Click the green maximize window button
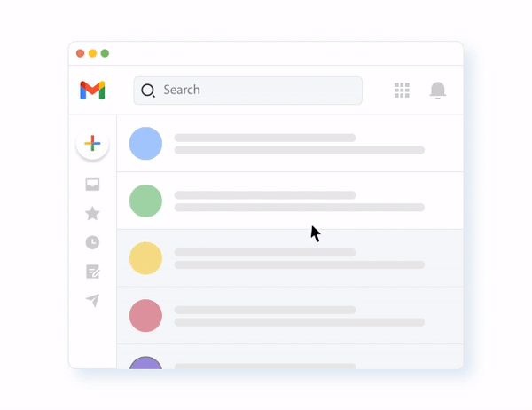Image resolution: width=532 pixels, height=410 pixels. pos(105,53)
